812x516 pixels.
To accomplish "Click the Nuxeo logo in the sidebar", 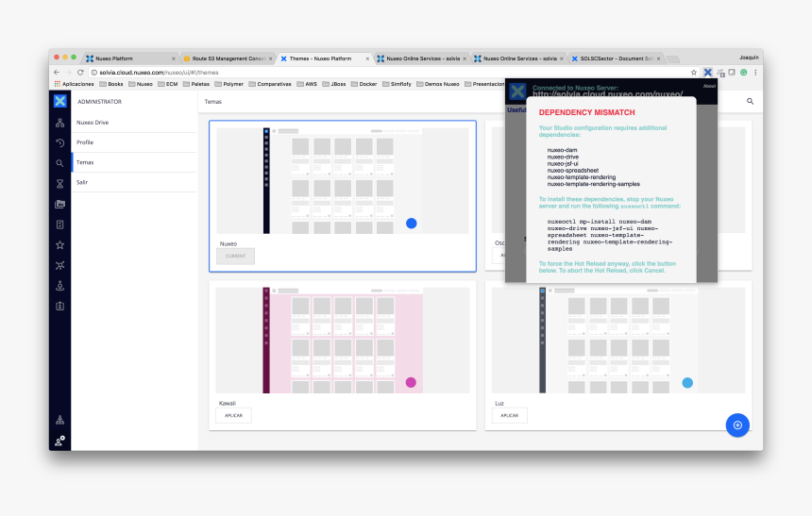I will [x=60, y=101].
